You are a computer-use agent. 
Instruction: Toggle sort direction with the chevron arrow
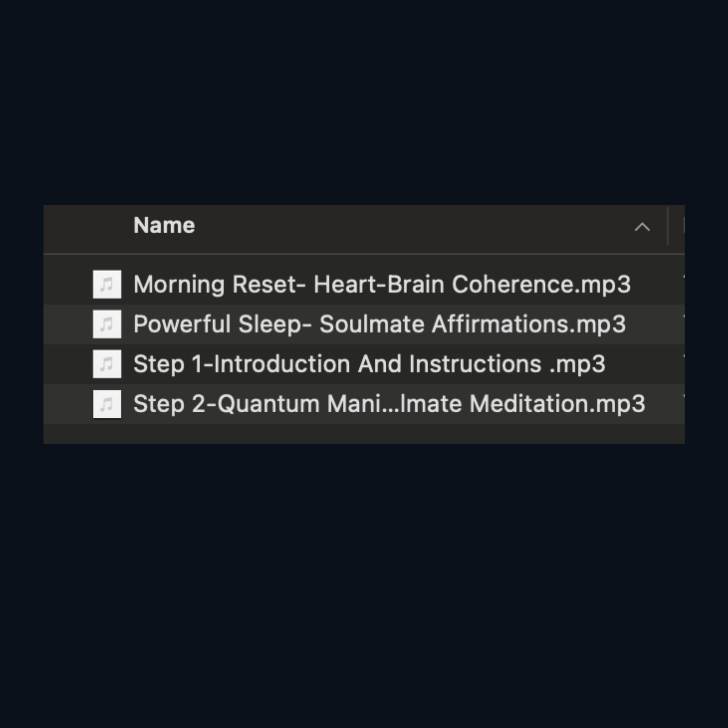pos(642,227)
